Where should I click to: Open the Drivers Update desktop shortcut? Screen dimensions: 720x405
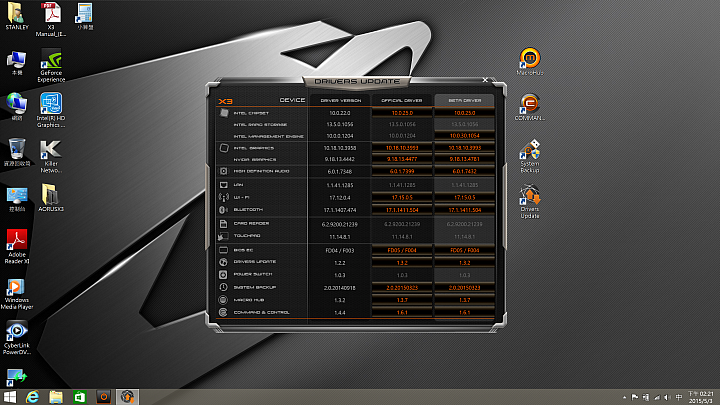(529, 202)
